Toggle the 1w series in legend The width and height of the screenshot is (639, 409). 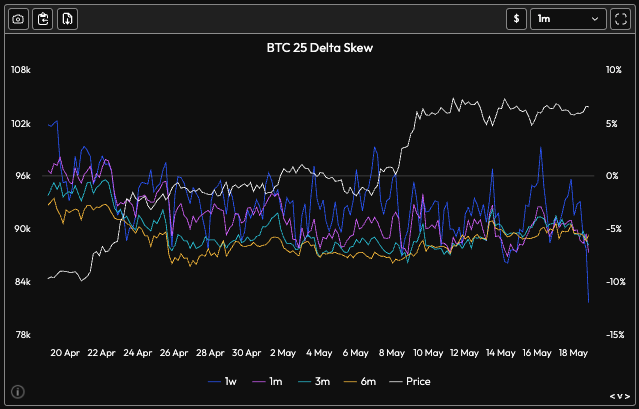tap(223, 382)
